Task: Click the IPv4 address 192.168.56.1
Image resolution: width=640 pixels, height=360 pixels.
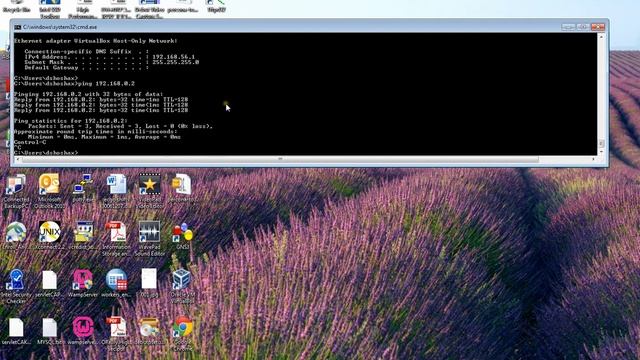Action: point(173,57)
